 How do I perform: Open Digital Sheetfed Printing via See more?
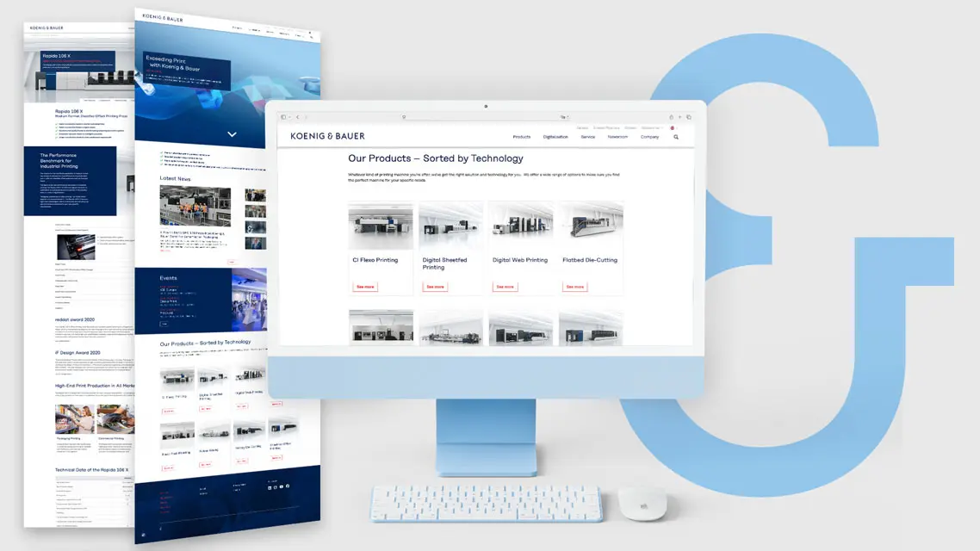(x=436, y=287)
